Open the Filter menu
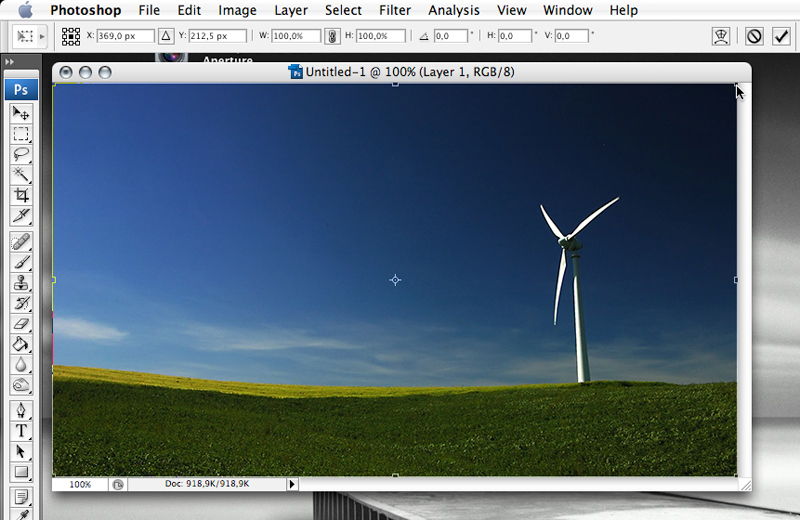This screenshot has width=800, height=520. click(x=395, y=10)
